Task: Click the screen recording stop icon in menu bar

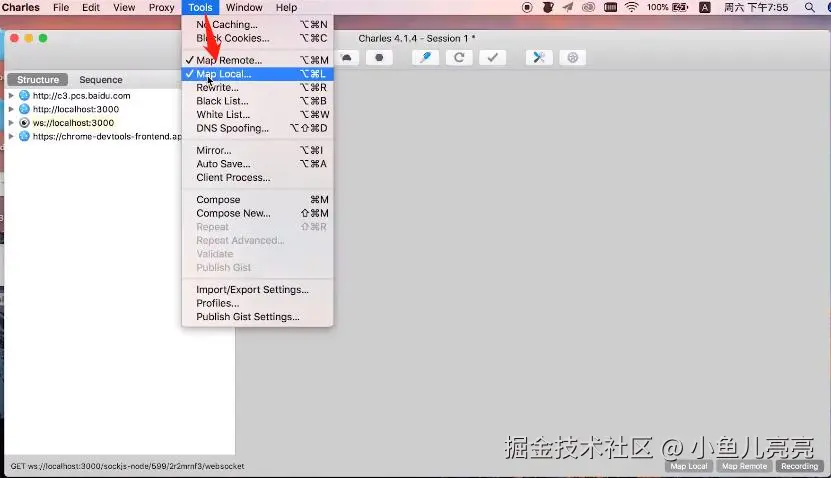Action: tap(527, 7)
